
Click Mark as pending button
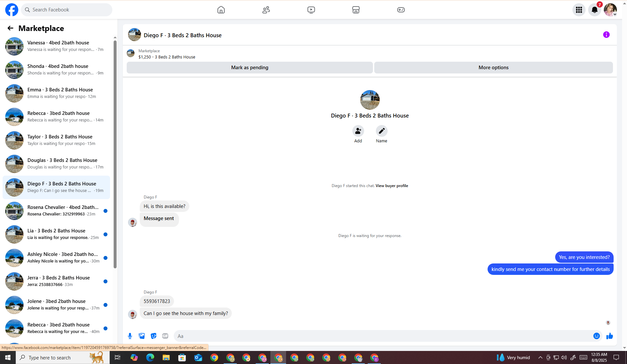coord(249,68)
